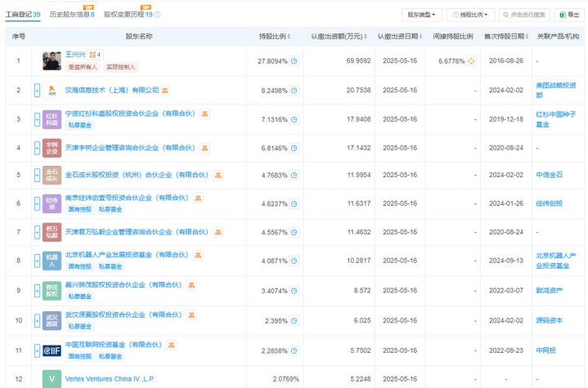
Task: Open 中网投 link
Action: 545,350
